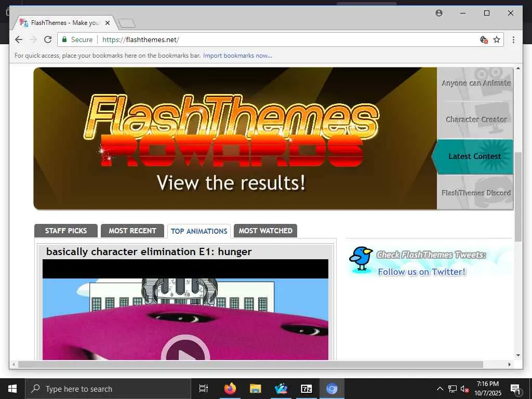Select the Character Creator banner slide
This screenshot has height=399, width=532.
[475, 119]
